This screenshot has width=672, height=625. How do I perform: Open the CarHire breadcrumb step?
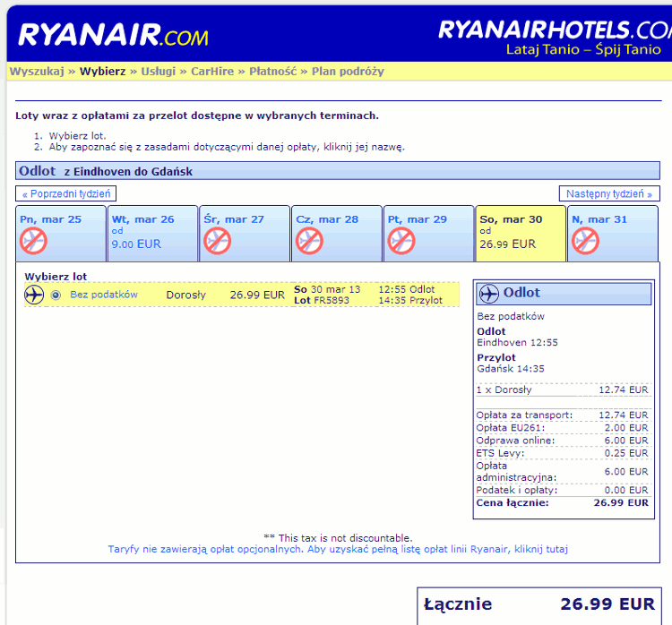[x=212, y=71]
